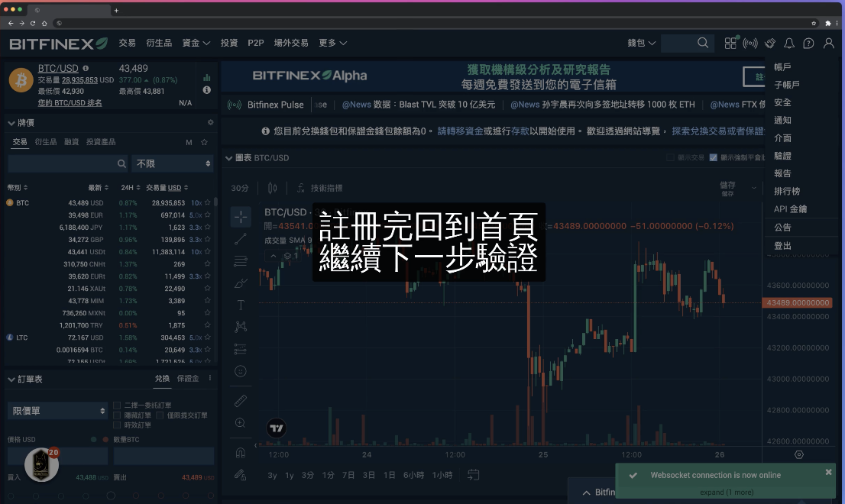Image resolution: width=845 pixels, height=504 pixels.
Task: Select the trend line drawing tool
Action: (x=241, y=239)
